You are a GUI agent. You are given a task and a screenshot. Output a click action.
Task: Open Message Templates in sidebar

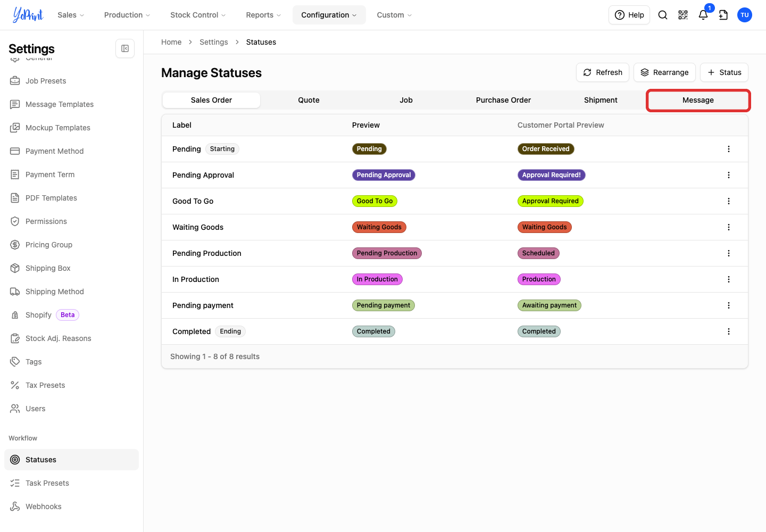(x=71, y=104)
